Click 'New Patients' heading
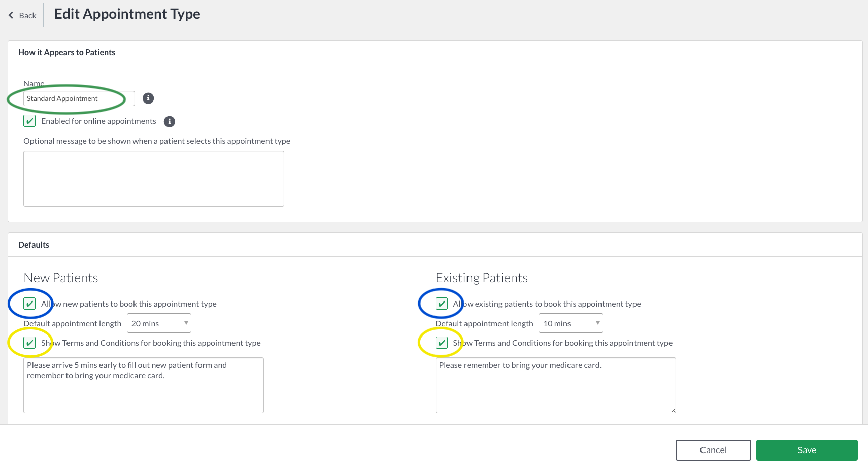This screenshot has height=470, width=868. [x=61, y=278]
